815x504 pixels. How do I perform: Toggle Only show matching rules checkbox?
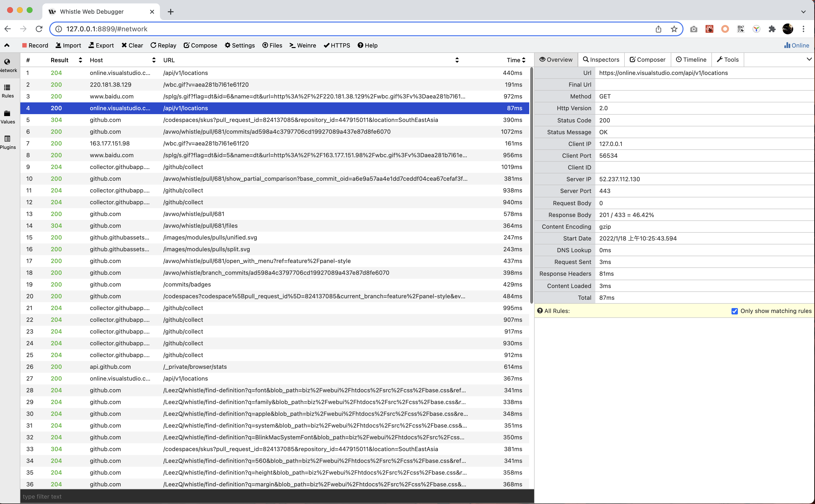coord(734,311)
